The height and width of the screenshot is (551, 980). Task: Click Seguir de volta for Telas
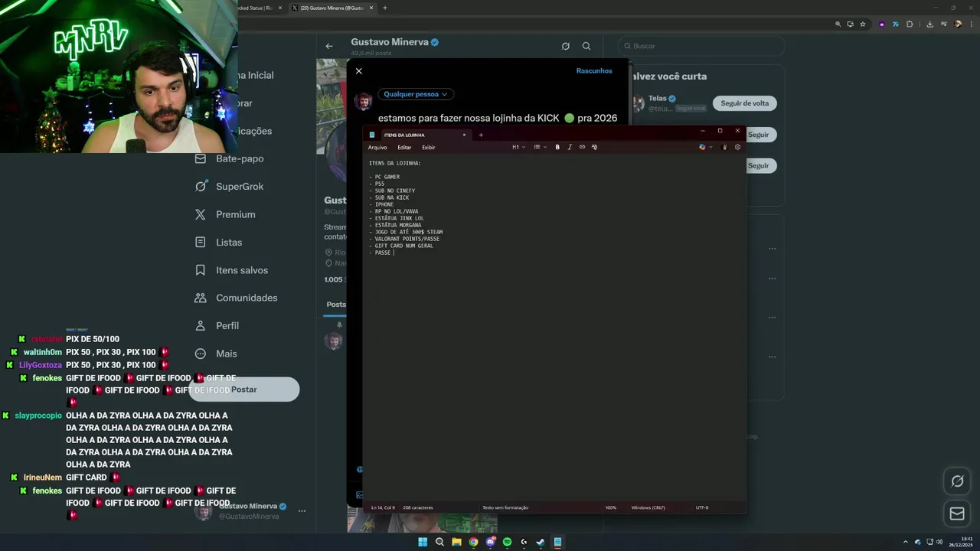pos(745,103)
